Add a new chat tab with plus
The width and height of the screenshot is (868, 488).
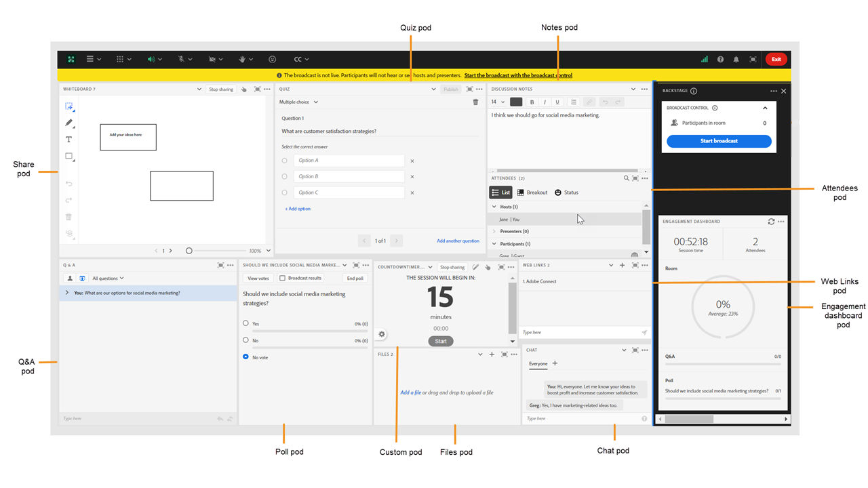pos(555,364)
